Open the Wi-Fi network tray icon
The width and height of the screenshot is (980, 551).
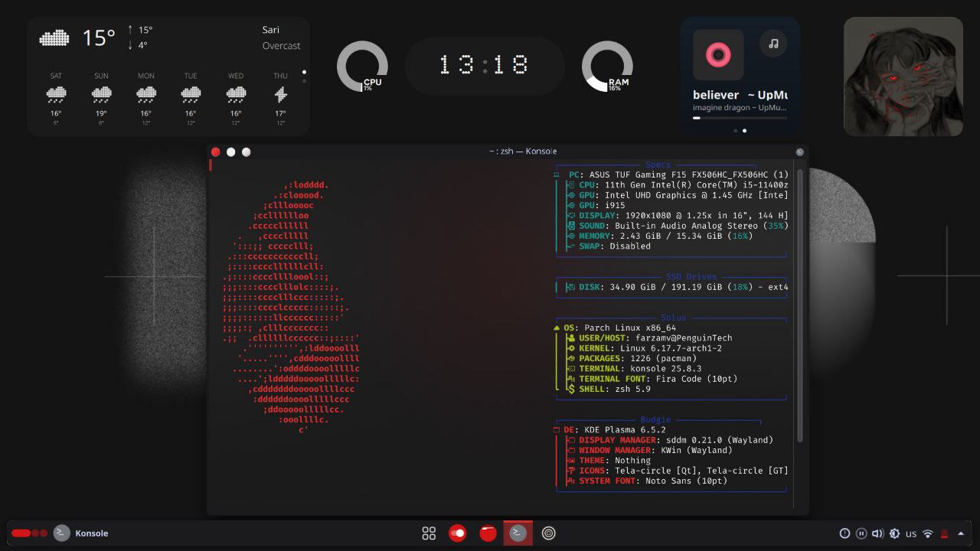coord(928,533)
